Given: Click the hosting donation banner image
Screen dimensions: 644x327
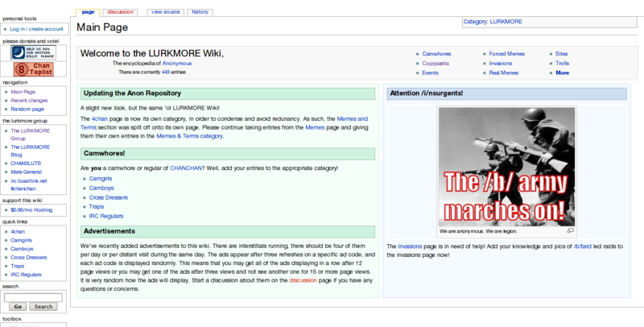Looking at the screenshot, I should [x=31, y=52].
